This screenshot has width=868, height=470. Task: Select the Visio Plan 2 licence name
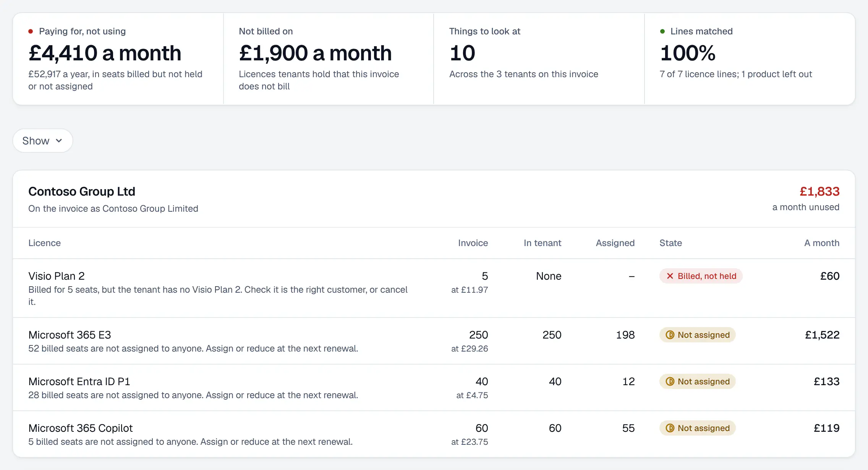pos(57,276)
